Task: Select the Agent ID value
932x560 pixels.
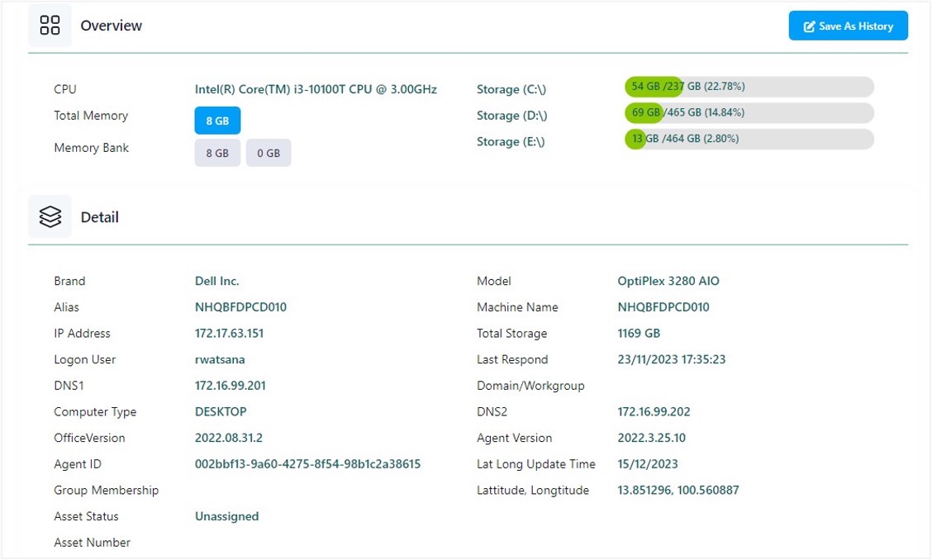Action: coord(307,464)
